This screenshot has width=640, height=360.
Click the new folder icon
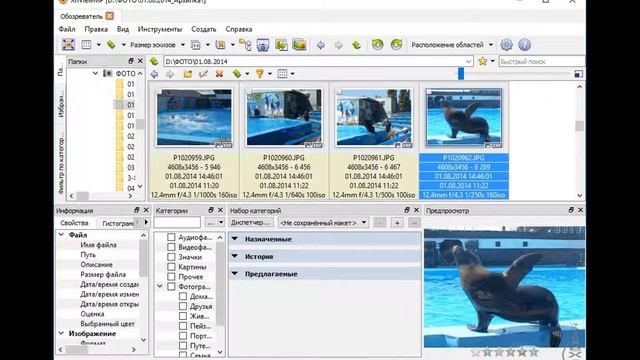pyautogui.click(x=188, y=74)
